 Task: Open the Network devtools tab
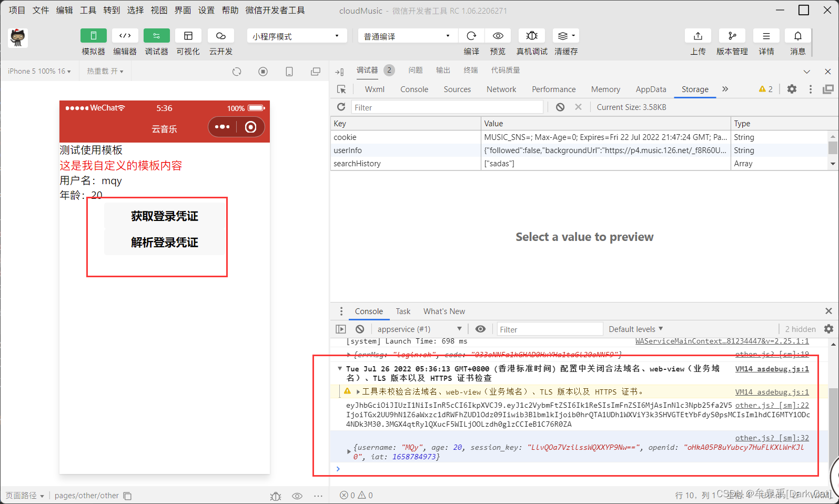501,89
